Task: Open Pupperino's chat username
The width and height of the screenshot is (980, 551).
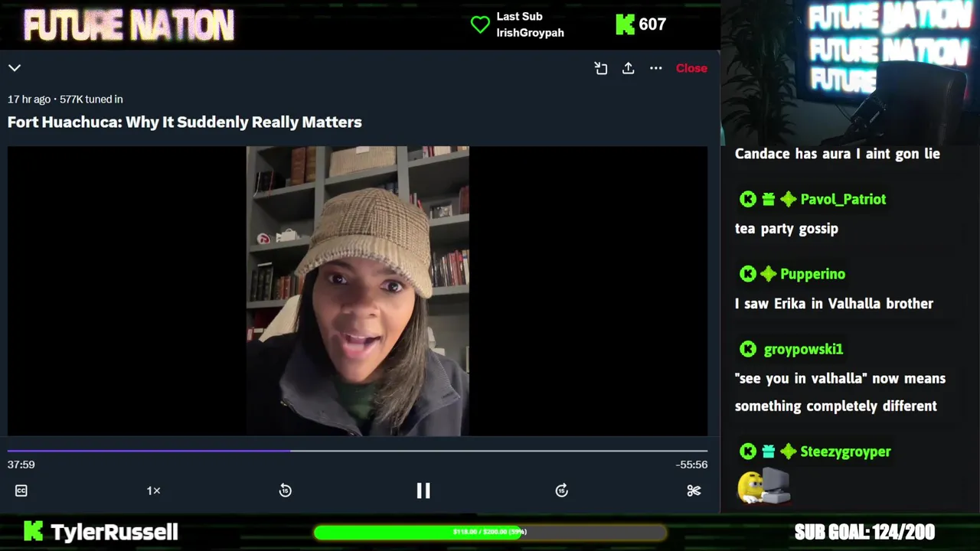Action: point(812,274)
